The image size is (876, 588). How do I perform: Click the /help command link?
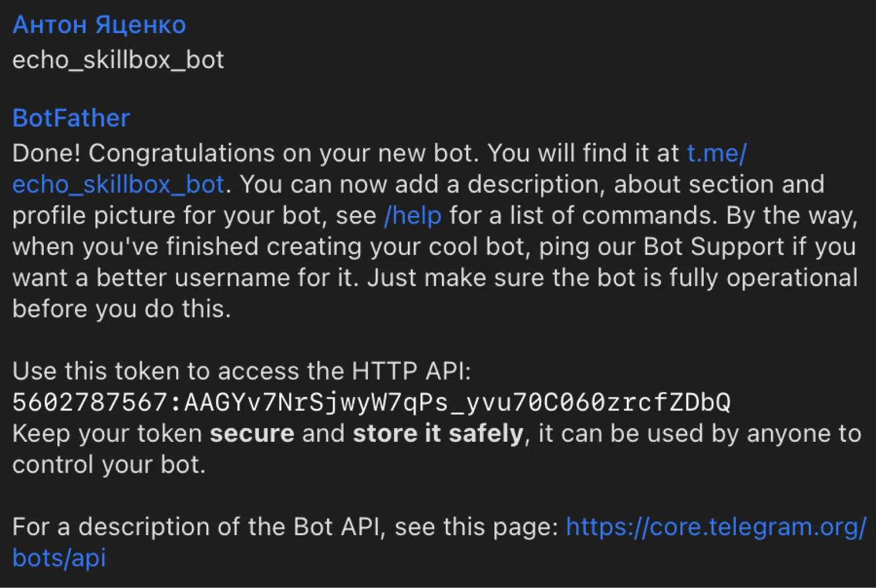(412, 216)
